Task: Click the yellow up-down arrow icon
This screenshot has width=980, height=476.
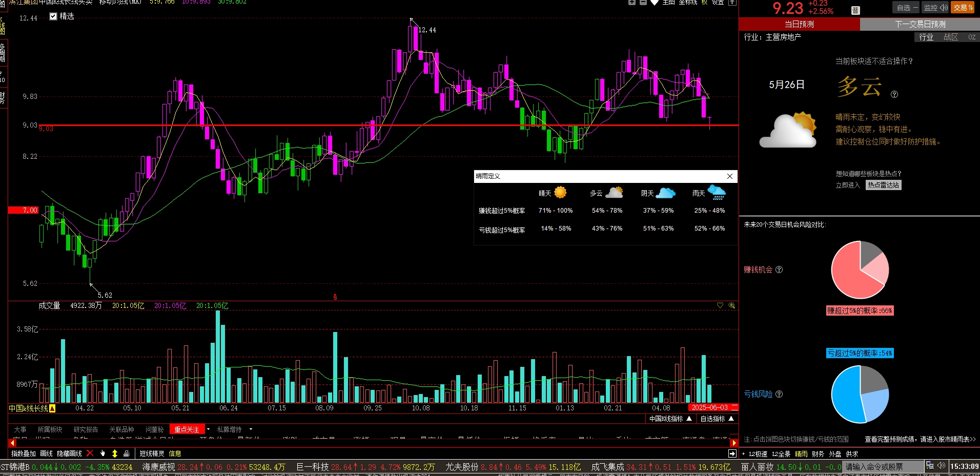Action: pos(115,453)
